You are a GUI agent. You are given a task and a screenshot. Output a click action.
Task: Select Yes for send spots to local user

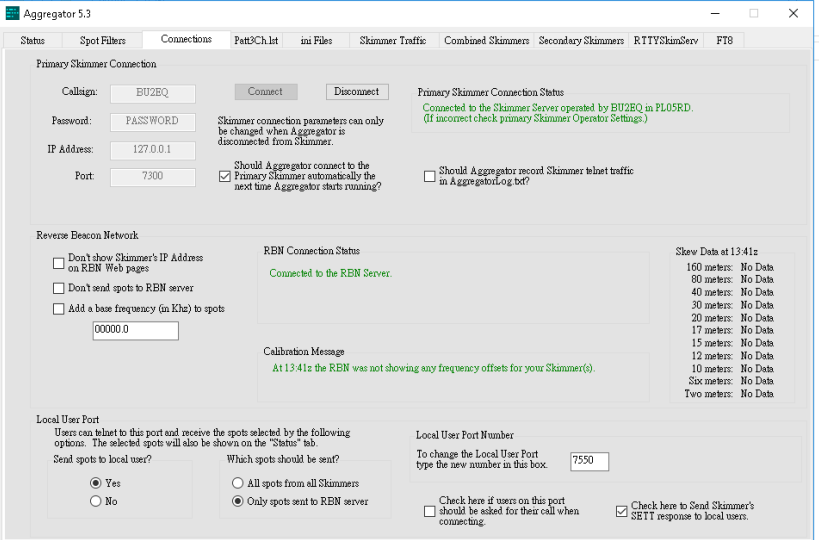click(96, 483)
